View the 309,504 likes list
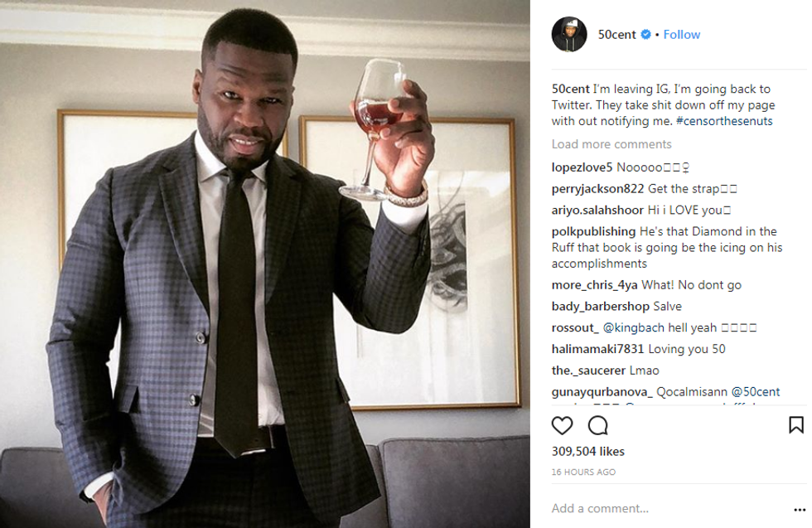 (587, 452)
